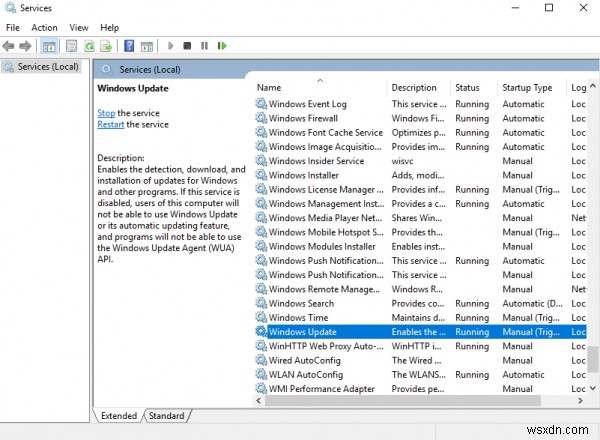Click the vertical scrollbar down arrow

pos(593,388)
